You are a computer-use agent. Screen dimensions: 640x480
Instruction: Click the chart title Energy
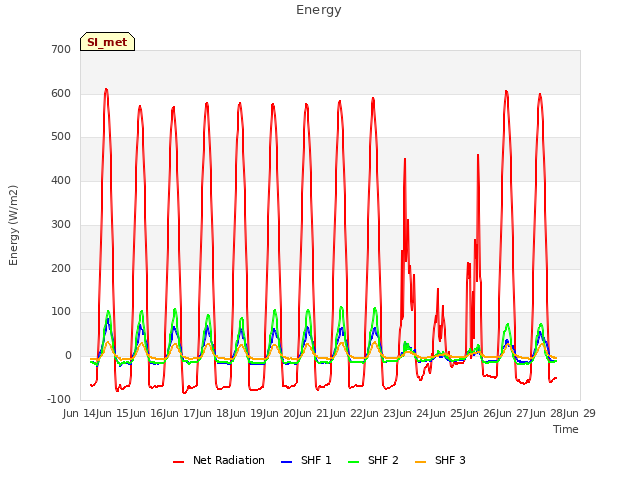(x=319, y=10)
